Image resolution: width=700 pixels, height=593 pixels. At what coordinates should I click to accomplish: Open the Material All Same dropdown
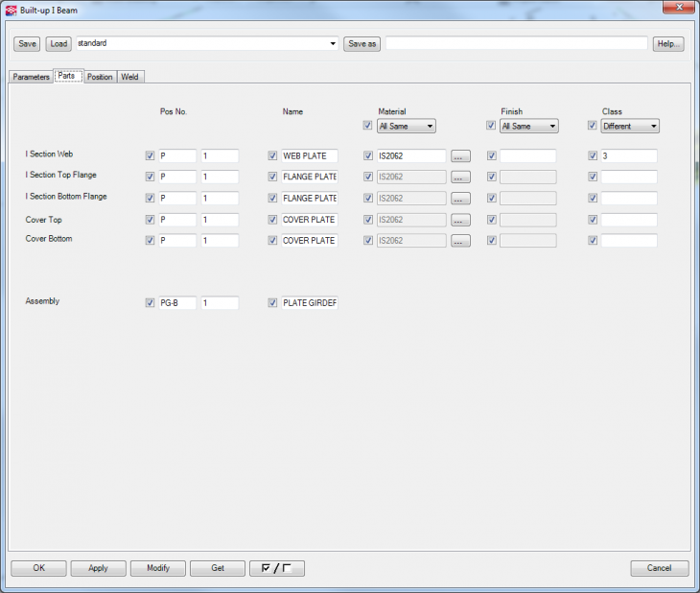point(407,126)
